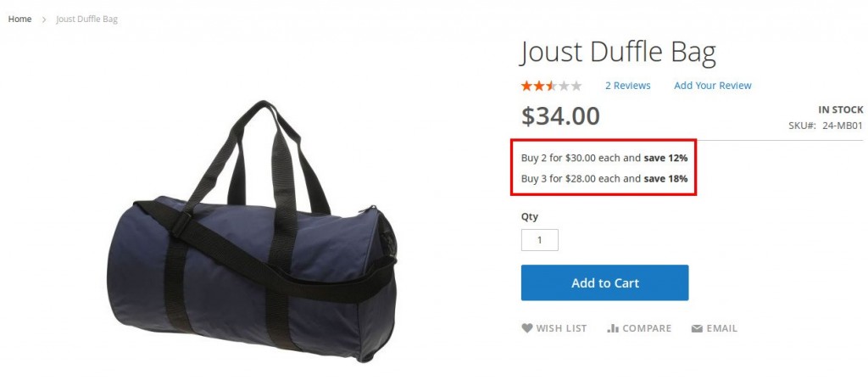This screenshot has width=868, height=380.
Task: Click the breadcrumb chevron separator
Action: point(44,20)
